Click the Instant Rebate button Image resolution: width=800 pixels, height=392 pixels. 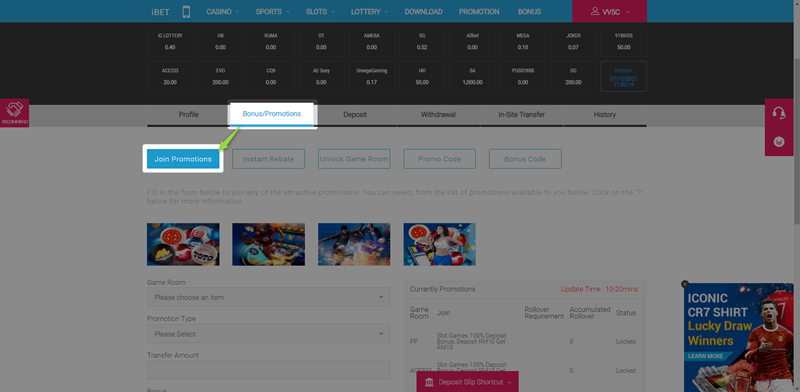coord(268,159)
